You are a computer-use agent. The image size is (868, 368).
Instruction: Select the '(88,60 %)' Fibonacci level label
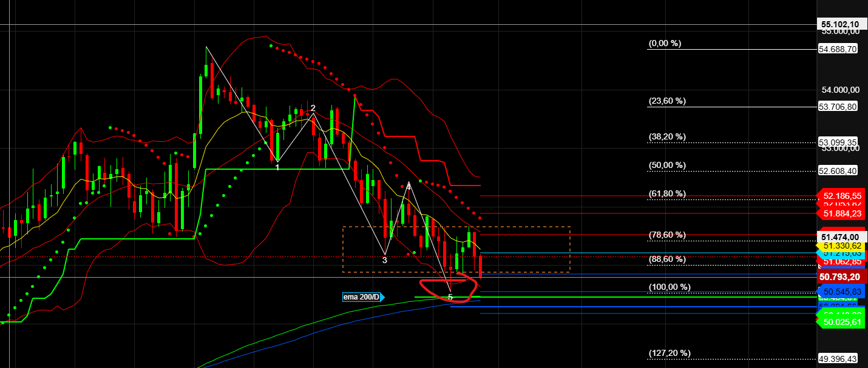pos(667,259)
